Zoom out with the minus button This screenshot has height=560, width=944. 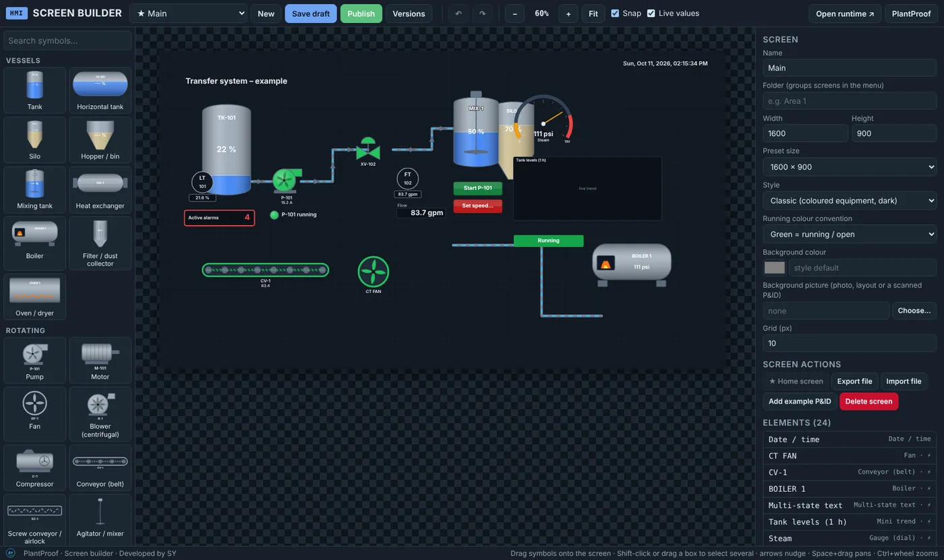click(514, 13)
